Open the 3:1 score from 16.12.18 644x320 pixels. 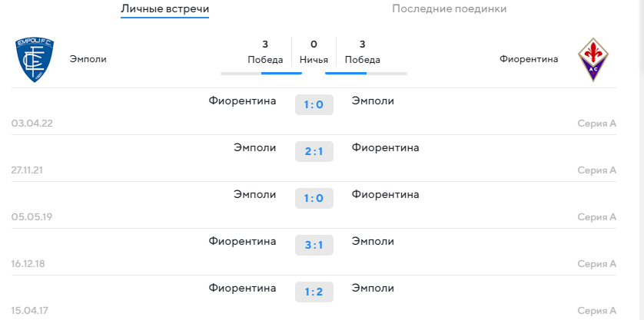click(x=314, y=246)
